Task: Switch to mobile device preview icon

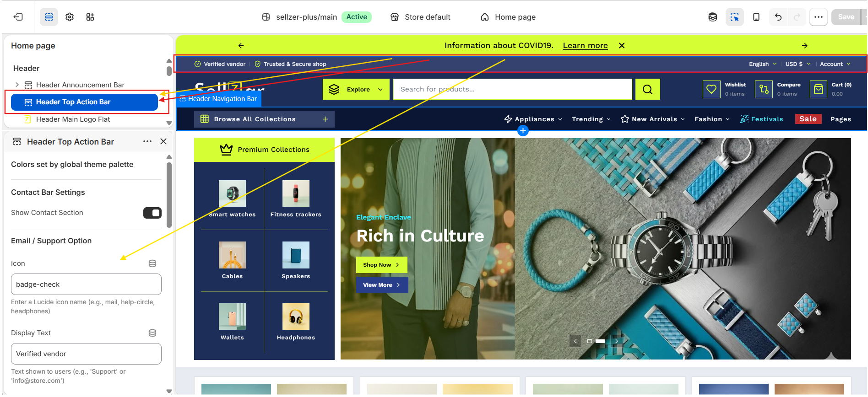Action: click(756, 17)
